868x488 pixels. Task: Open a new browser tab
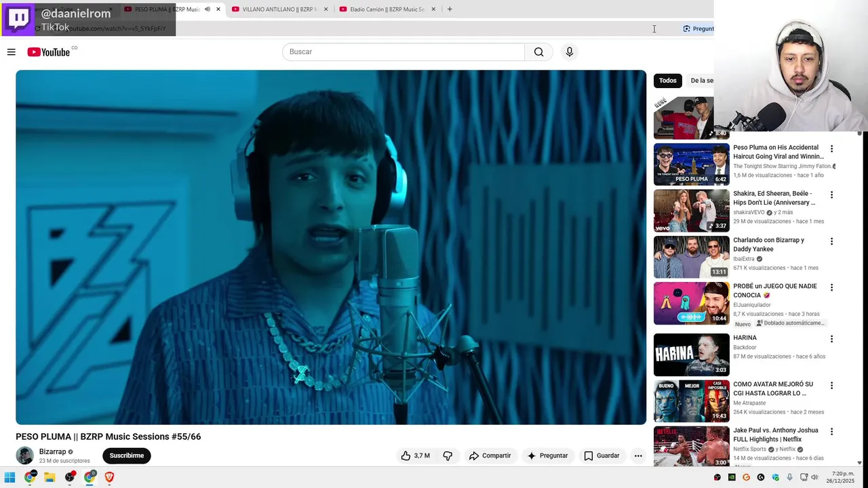tap(450, 9)
